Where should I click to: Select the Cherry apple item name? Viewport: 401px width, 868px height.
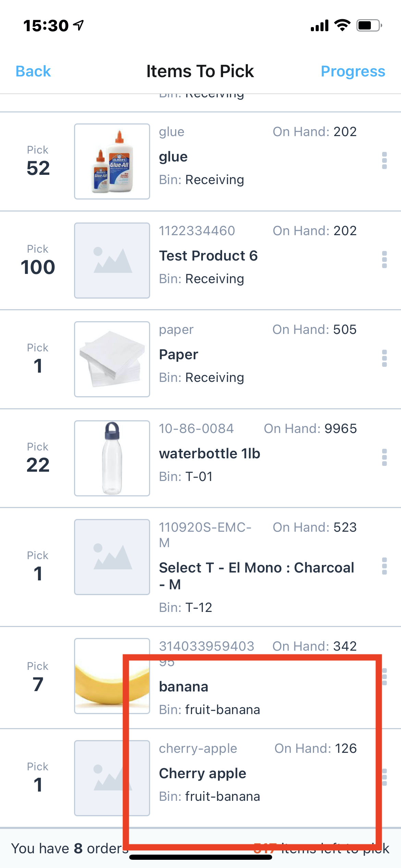click(203, 774)
